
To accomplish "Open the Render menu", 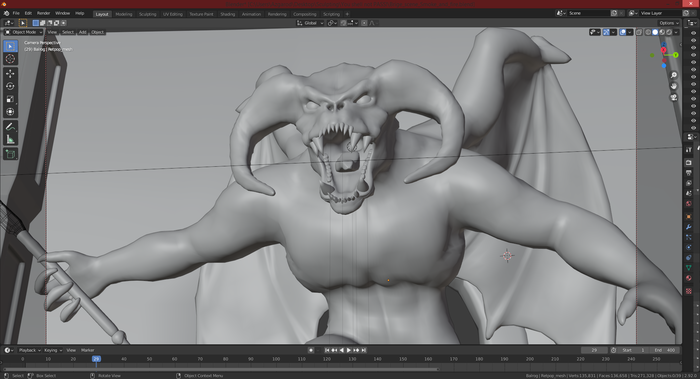I will tap(43, 13).
